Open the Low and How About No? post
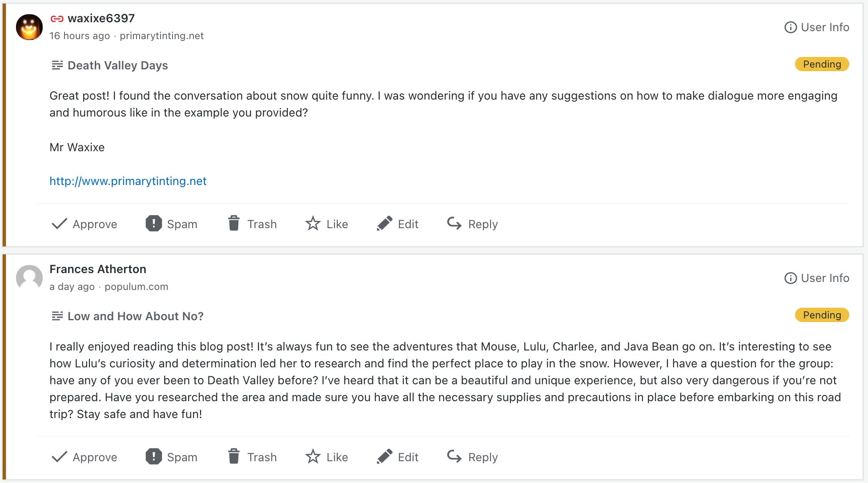This screenshot has height=483, width=868. tap(135, 316)
